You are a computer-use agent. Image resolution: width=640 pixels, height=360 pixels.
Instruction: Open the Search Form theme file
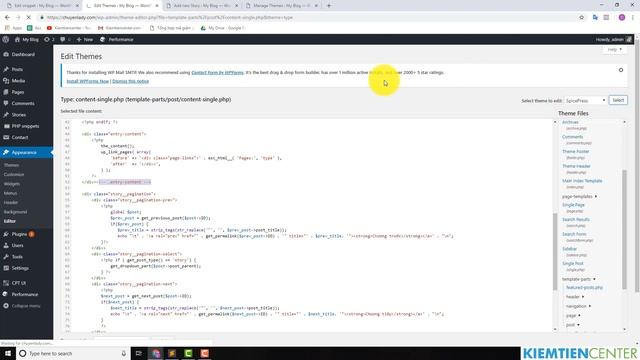[x=574, y=234]
